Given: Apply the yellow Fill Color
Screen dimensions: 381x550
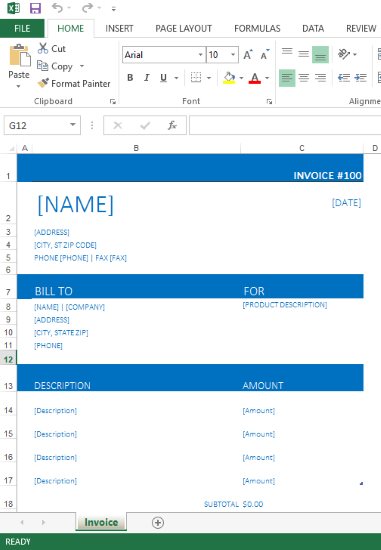Looking at the screenshot, I should 229,78.
